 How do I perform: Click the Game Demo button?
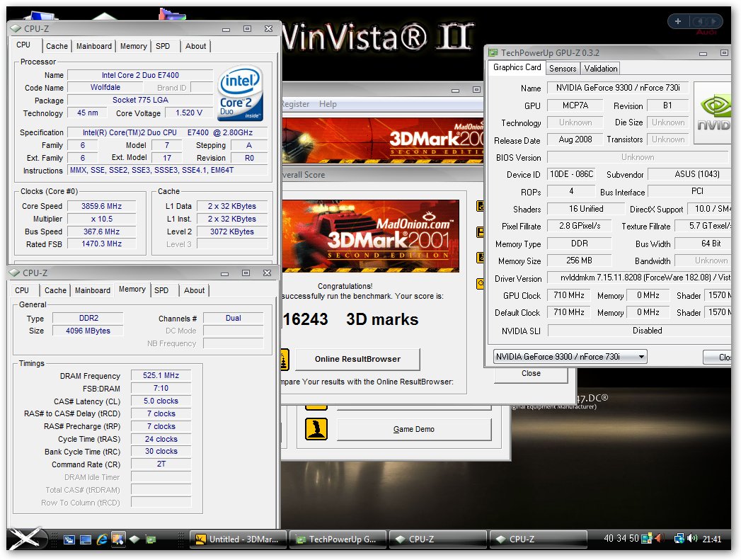(414, 429)
